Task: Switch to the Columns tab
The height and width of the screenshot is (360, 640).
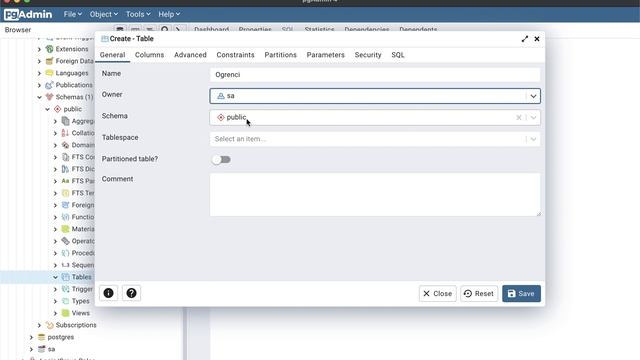Action: (149, 55)
